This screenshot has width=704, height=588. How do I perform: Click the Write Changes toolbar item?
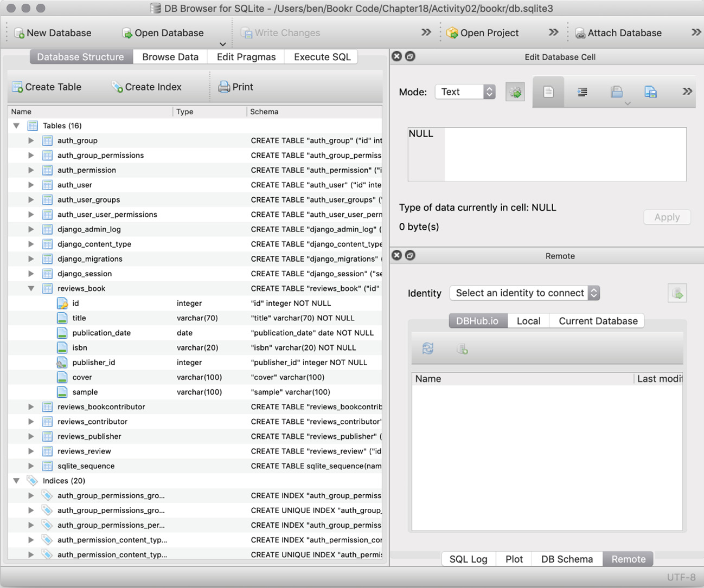pyautogui.click(x=280, y=33)
